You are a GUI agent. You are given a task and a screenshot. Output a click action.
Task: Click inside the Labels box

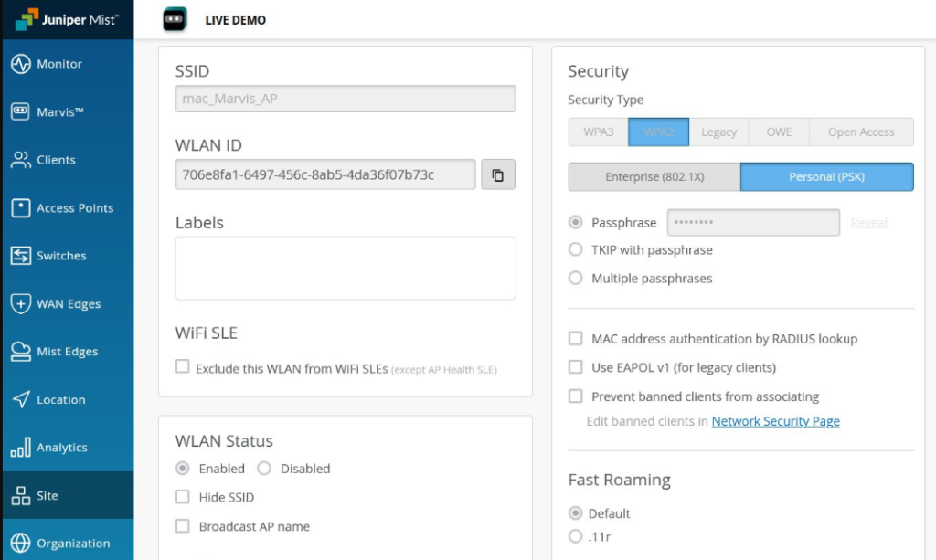pyautogui.click(x=345, y=269)
